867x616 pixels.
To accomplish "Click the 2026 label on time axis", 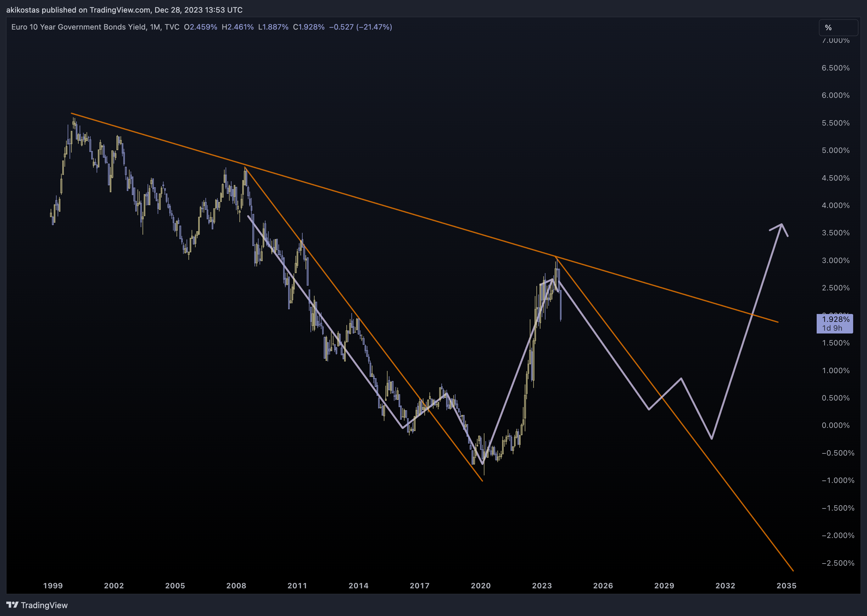I will tap(603, 586).
